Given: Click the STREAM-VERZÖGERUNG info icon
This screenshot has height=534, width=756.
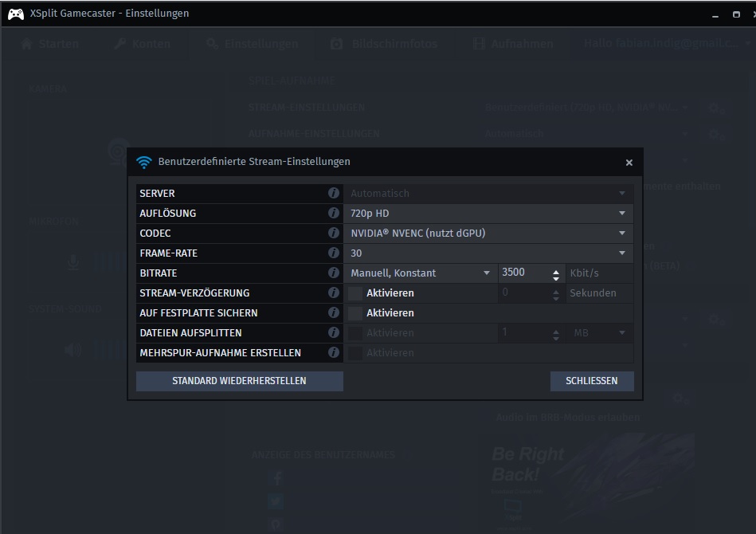Looking at the screenshot, I should [x=334, y=293].
